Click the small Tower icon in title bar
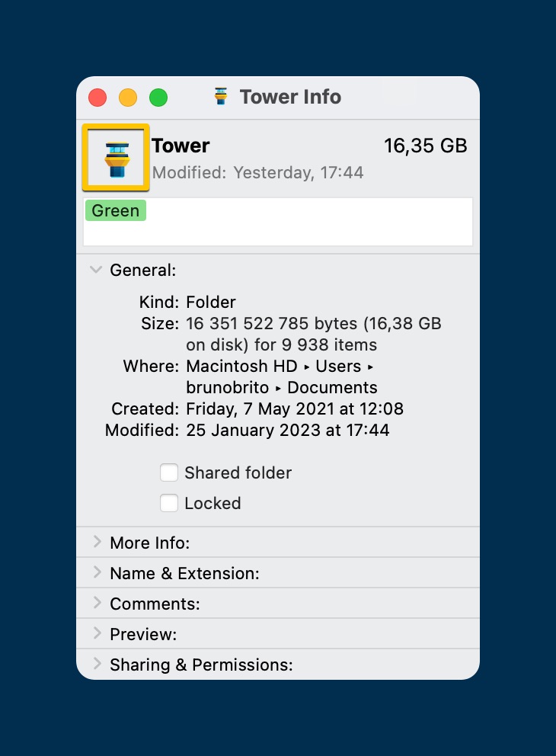The image size is (556, 756). coord(221,97)
